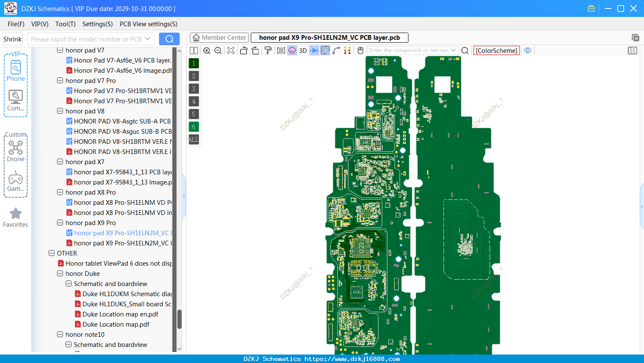The image size is (644, 363).
Task: Open the Settings(S) menu
Action: point(98,24)
